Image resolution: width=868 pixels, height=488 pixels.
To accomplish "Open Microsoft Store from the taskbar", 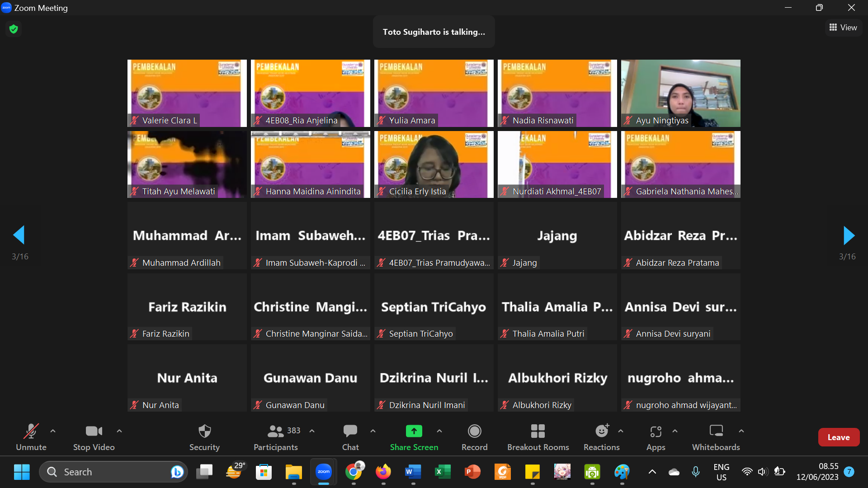I will 264,472.
